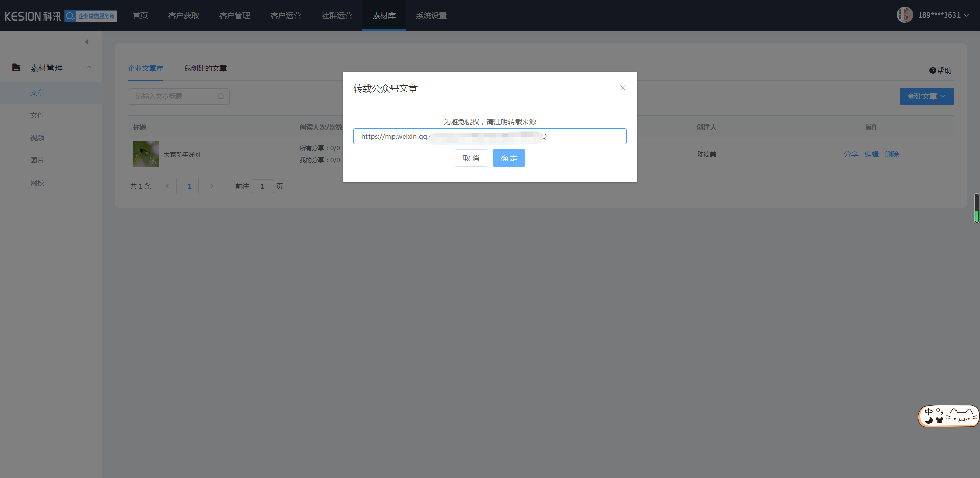Open 客户管理 in top navigation
980x478 pixels.
[x=234, y=16]
